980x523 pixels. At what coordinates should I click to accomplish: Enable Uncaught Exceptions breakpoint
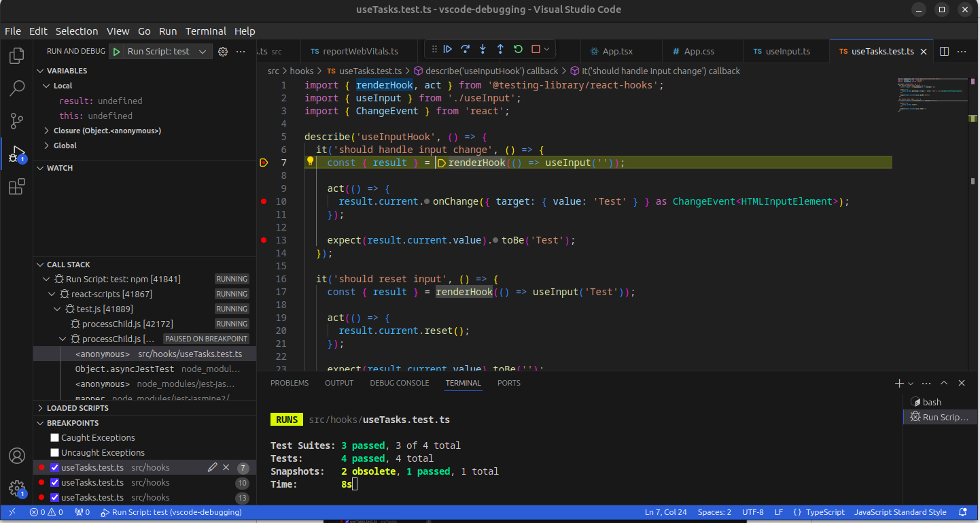pos(55,453)
